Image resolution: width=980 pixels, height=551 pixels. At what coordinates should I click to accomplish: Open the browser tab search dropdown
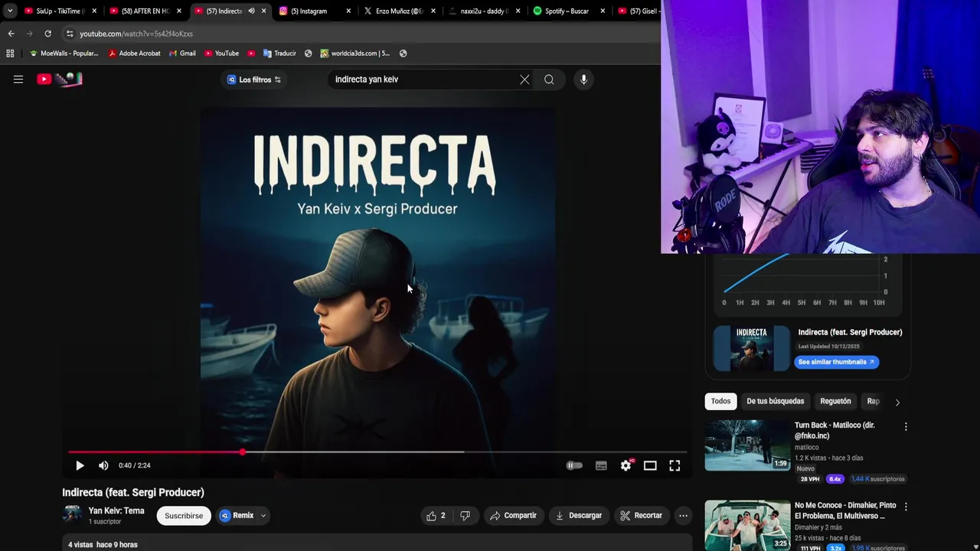[9, 11]
